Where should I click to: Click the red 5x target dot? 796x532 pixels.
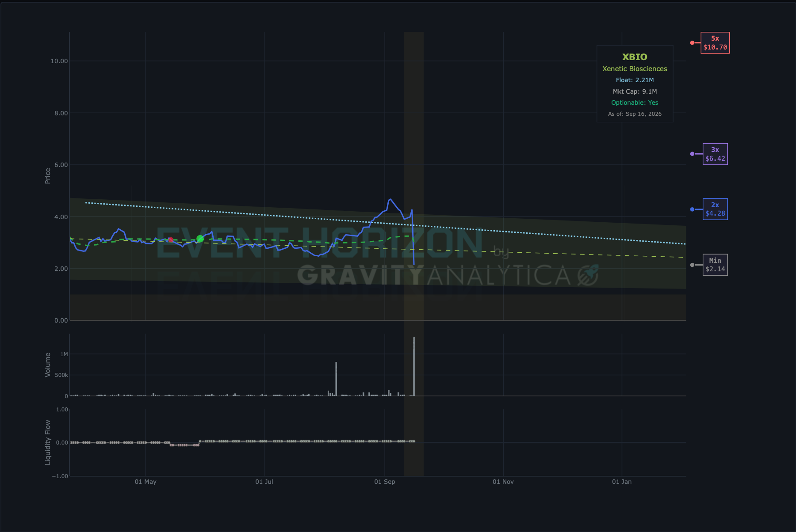[692, 43]
